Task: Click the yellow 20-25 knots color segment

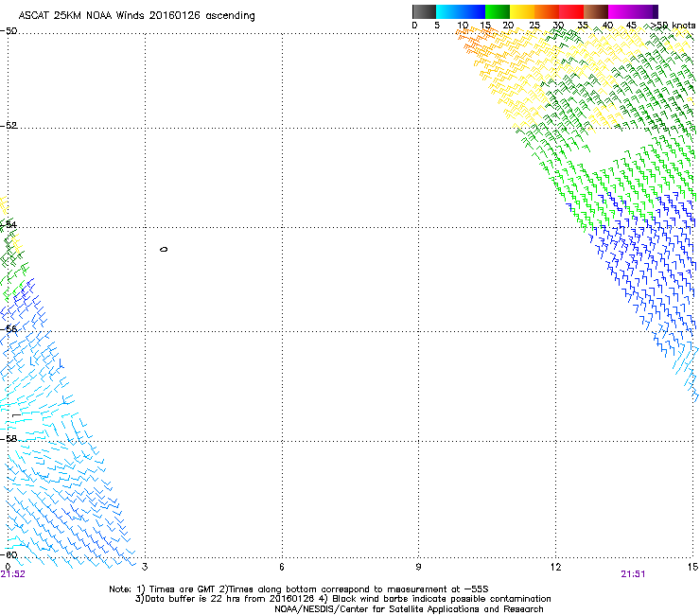Action: point(522,11)
